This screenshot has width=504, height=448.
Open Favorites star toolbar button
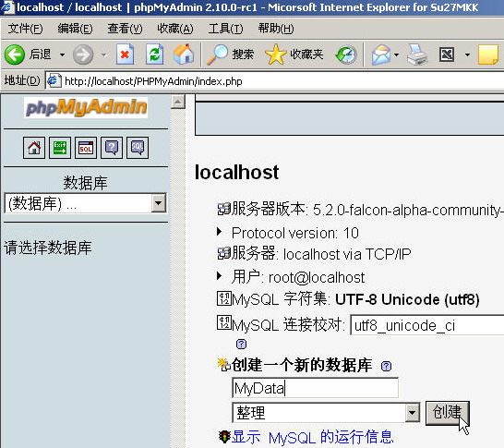click(x=275, y=54)
